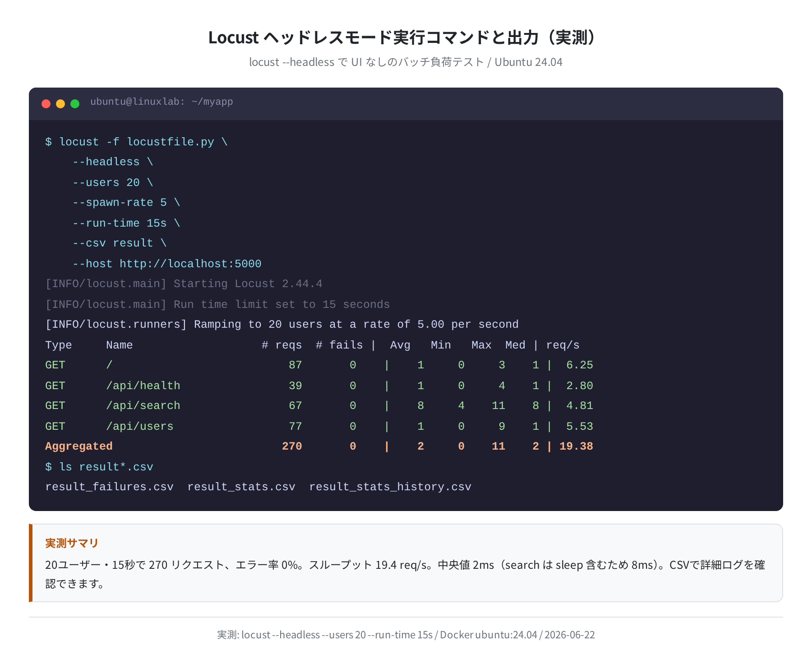Screen dimensions: 812x660
Task: Click the command line 'locust -f locustfile.py'
Action: pos(136,142)
